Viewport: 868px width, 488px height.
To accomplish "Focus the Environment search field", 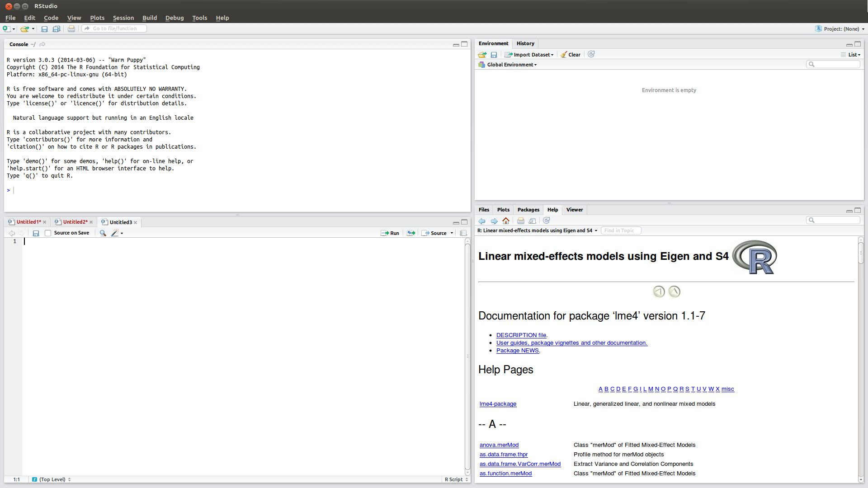I will (x=833, y=65).
